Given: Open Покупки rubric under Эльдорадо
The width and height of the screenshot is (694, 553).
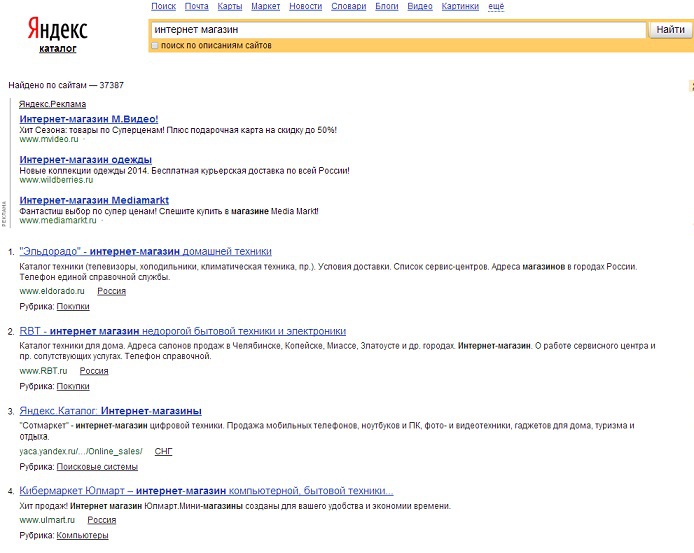Looking at the screenshot, I should (73, 306).
